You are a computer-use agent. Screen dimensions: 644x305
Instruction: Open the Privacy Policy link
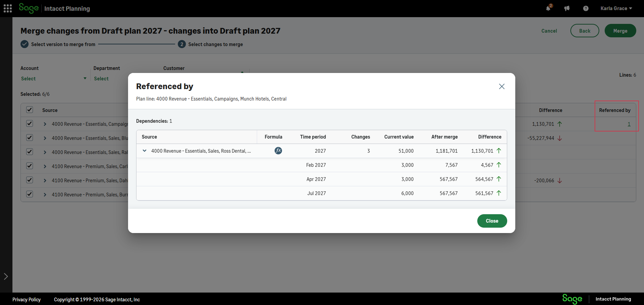point(27,300)
